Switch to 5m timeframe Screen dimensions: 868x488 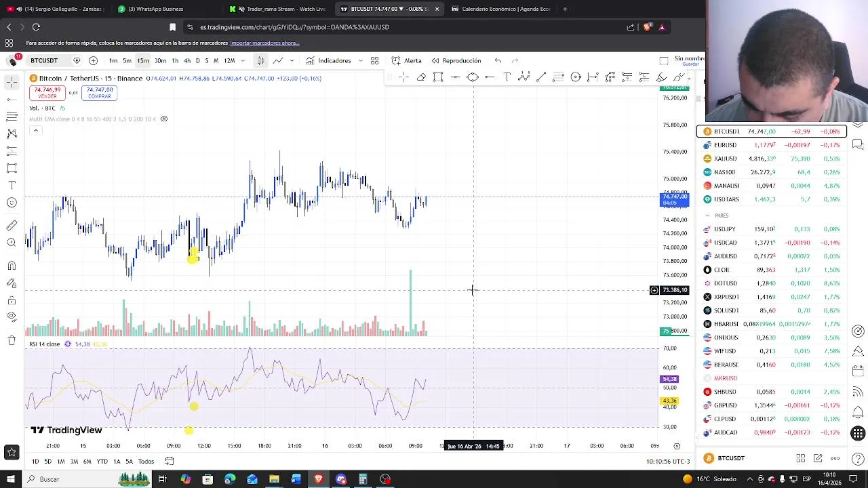(127, 60)
